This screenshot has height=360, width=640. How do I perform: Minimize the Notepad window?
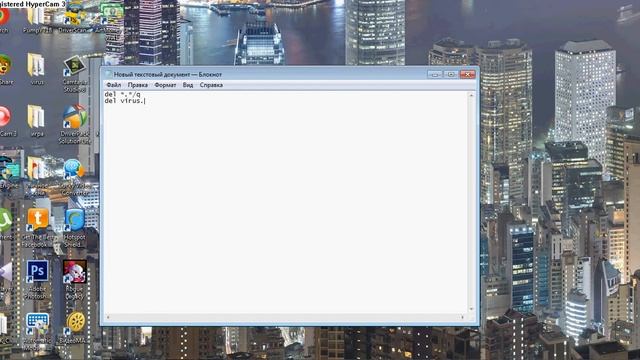[x=435, y=74]
